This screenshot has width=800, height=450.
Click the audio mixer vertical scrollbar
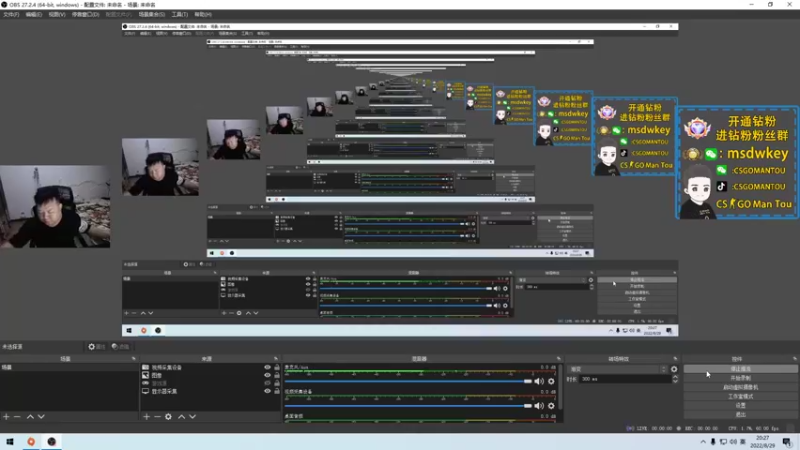[560, 388]
